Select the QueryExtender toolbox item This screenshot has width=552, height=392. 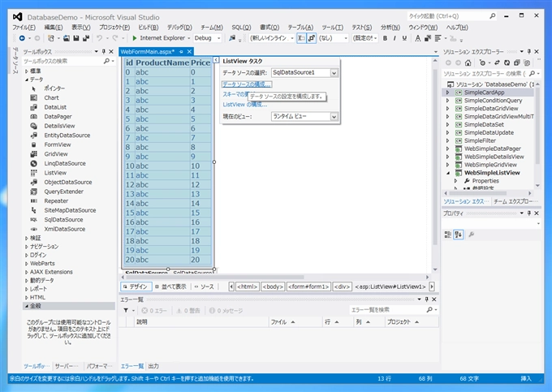tap(63, 192)
